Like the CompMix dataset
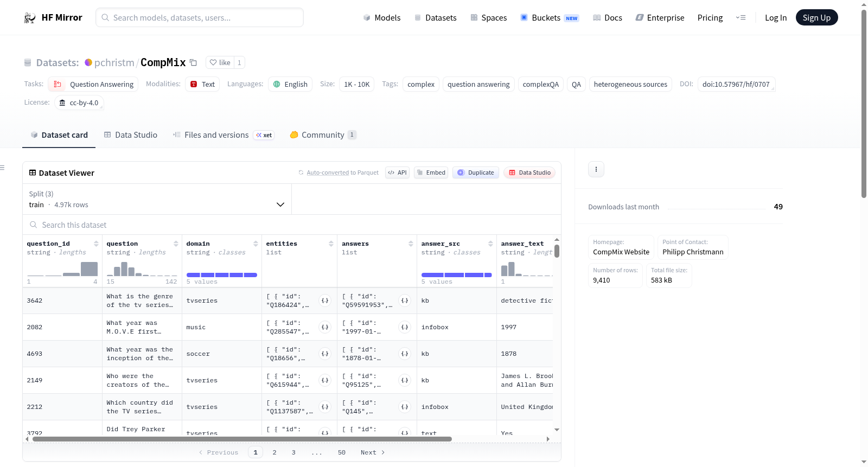Image resolution: width=868 pixels, height=467 pixels. pos(220,62)
